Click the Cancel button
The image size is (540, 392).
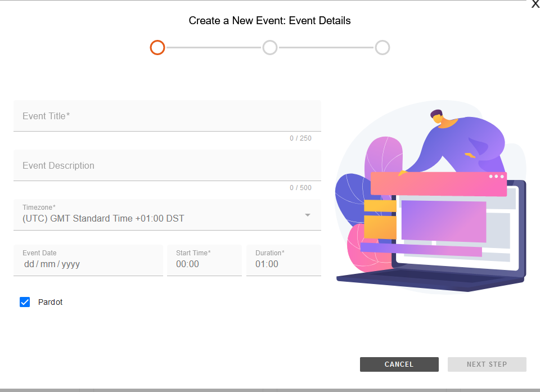399,364
